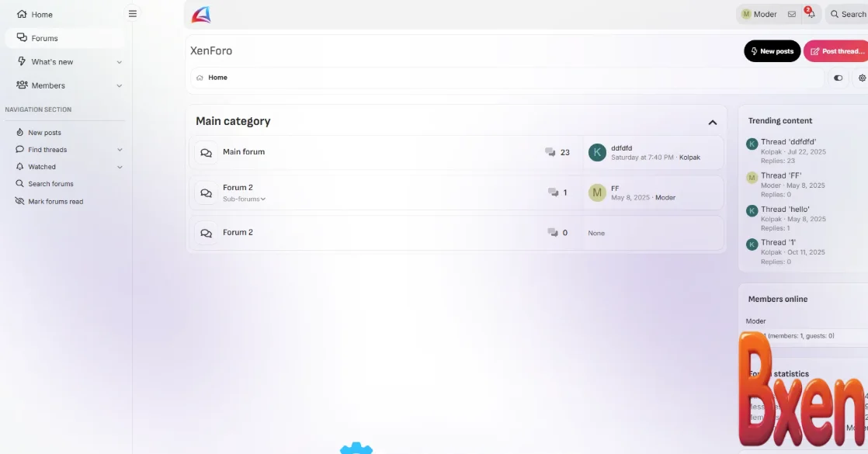Viewport: 868px width, 454px height.
Task: Click Moder's avatar beside FF thread
Action: (596, 192)
